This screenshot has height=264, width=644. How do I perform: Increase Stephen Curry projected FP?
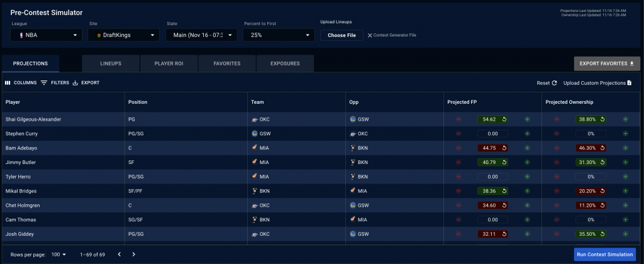pyautogui.click(x=528, y=134)
